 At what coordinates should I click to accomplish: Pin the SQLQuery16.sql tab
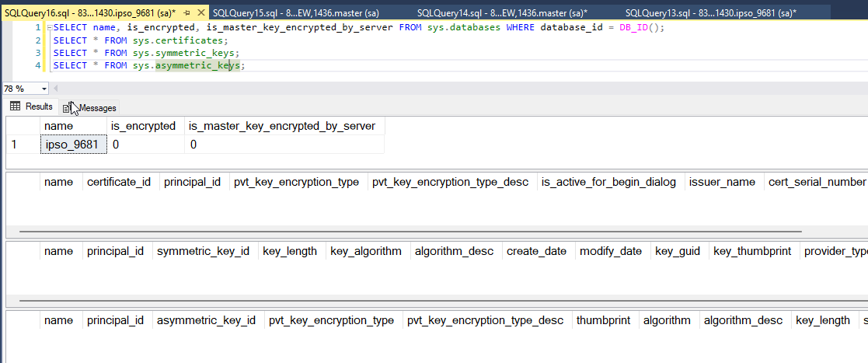tap(188, 12)
